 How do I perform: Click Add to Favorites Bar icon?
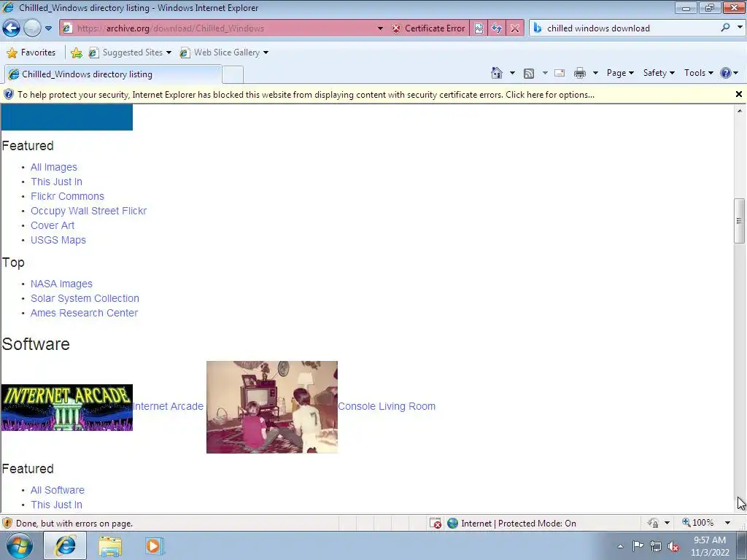(76, 52)
